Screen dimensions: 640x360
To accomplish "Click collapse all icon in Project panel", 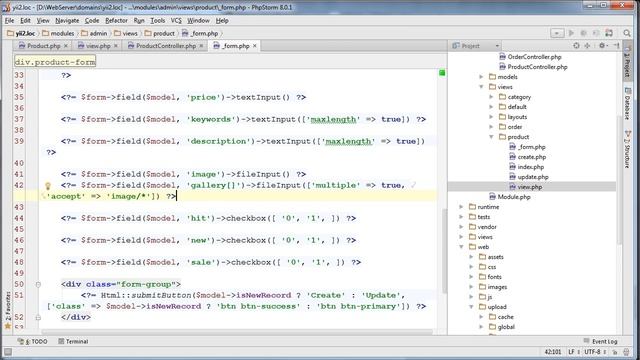I will pyautogui.click(x=587, y=46).
